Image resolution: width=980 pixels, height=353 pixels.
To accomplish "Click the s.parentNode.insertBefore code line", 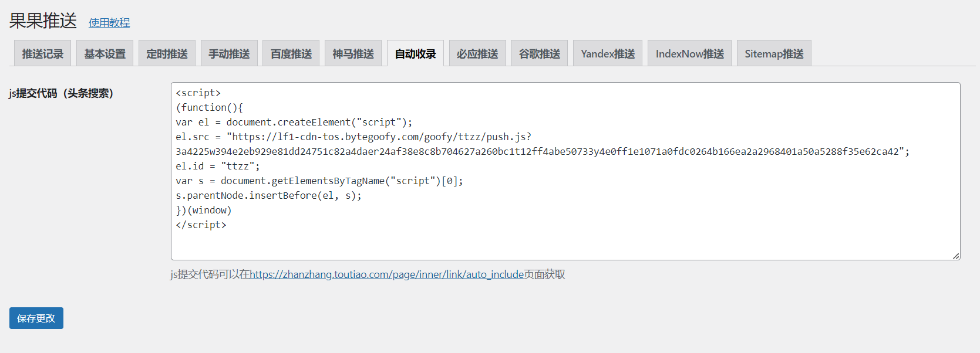I will click(x=268, y=195).
